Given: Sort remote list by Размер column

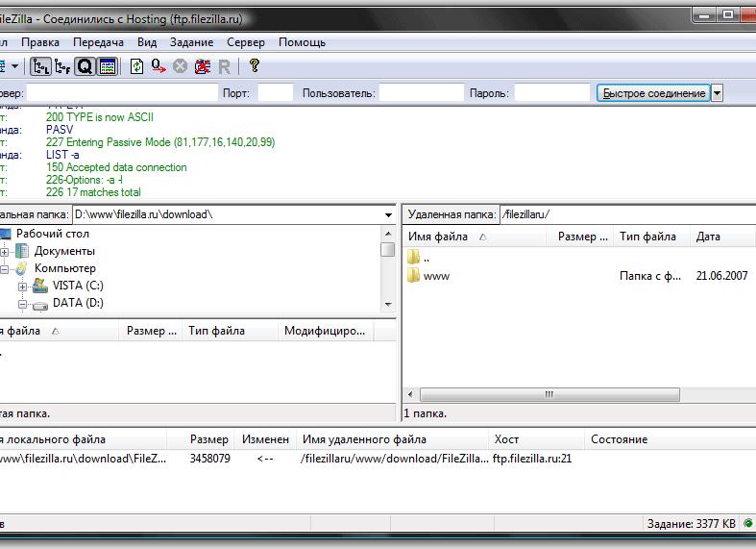Looking at the screenshot, I should 580,237.
